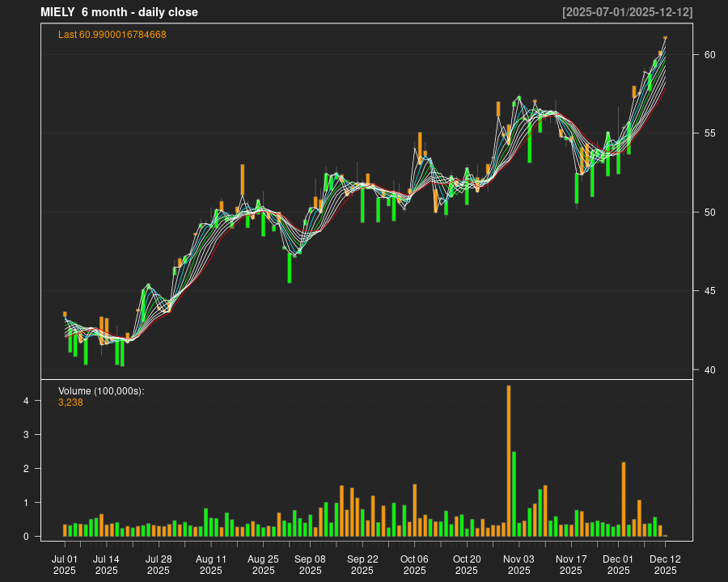This screenshot has height=582, width=728.
Task: Select the tall green volume bar near Nov 03
Action: [x=514, y=494]
